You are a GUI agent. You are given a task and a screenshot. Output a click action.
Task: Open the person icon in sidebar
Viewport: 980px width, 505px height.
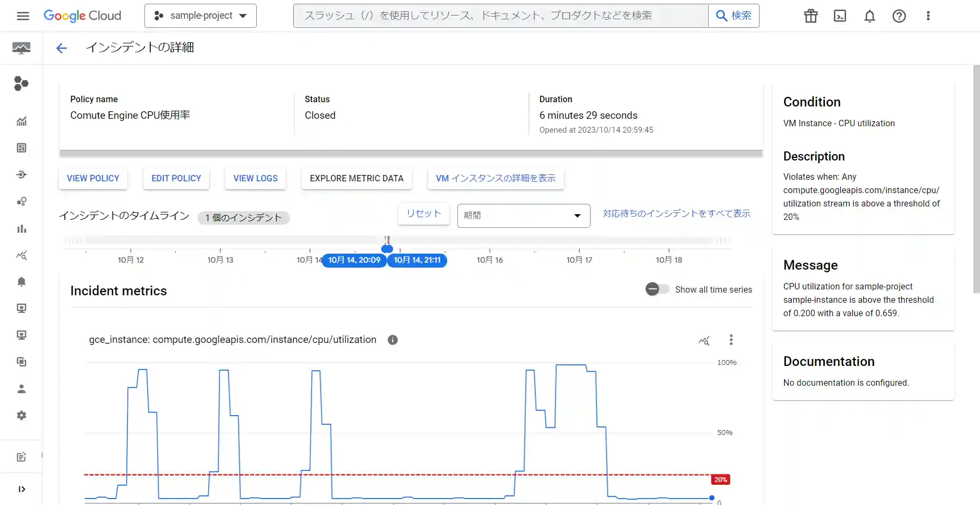point(21,389)
